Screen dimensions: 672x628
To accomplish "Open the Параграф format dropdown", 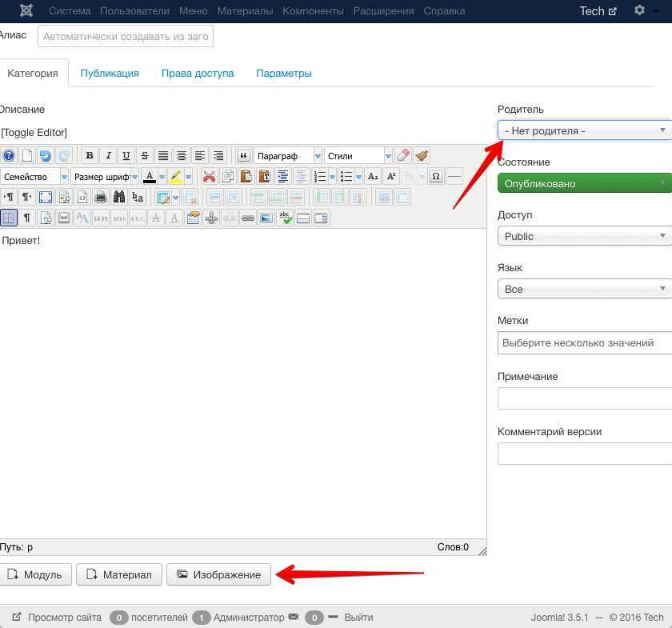I will click(287, 156).
